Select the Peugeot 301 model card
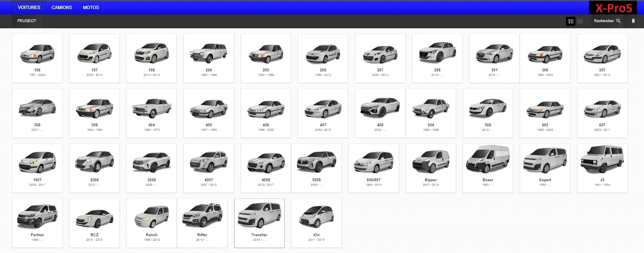This screenshot has width=644, height=253. (494, 58)
